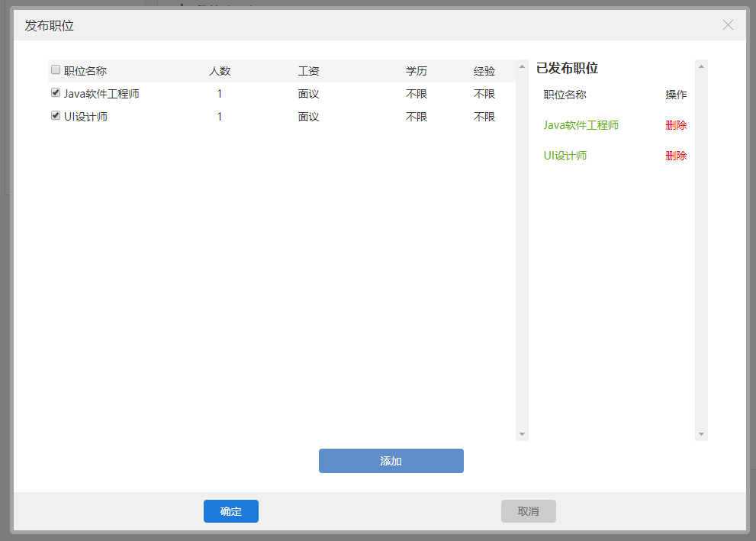Open the green UI设计师 published link
Image resolution: width=756 pixels, height=541 pixels.
(x=565, y=156)
